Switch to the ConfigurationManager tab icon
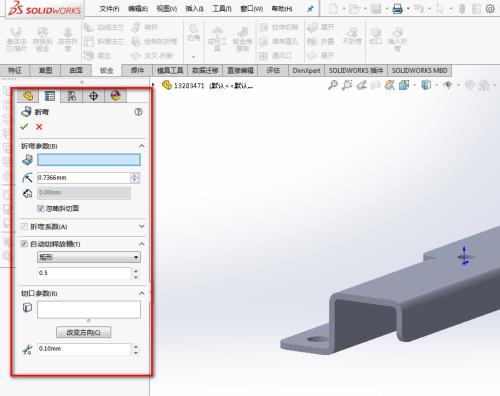 click(71, 96)
